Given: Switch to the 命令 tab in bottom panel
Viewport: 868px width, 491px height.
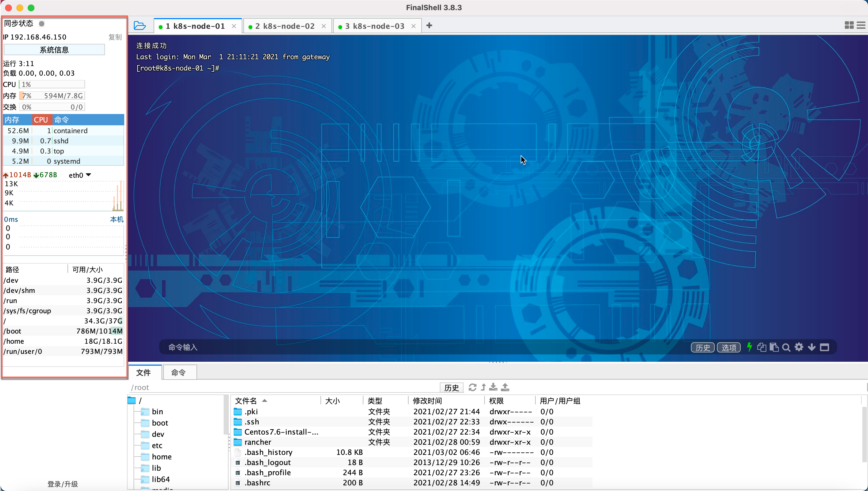Looking at the screenshot, I should [x=179, y=372].
